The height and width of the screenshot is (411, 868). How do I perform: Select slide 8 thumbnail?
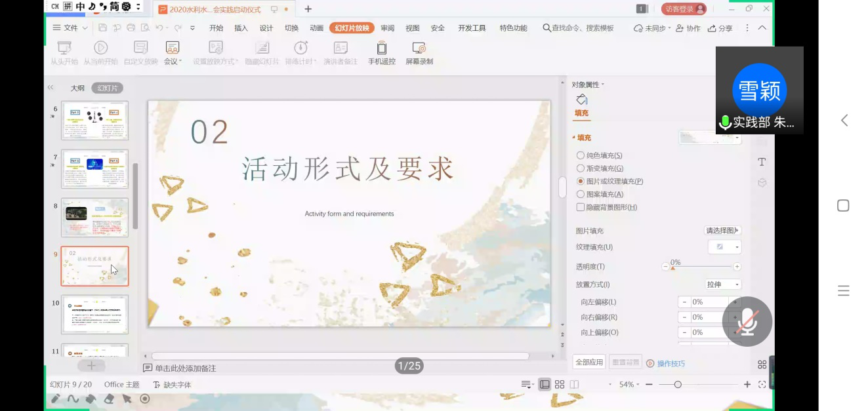[x=94, y=218]
